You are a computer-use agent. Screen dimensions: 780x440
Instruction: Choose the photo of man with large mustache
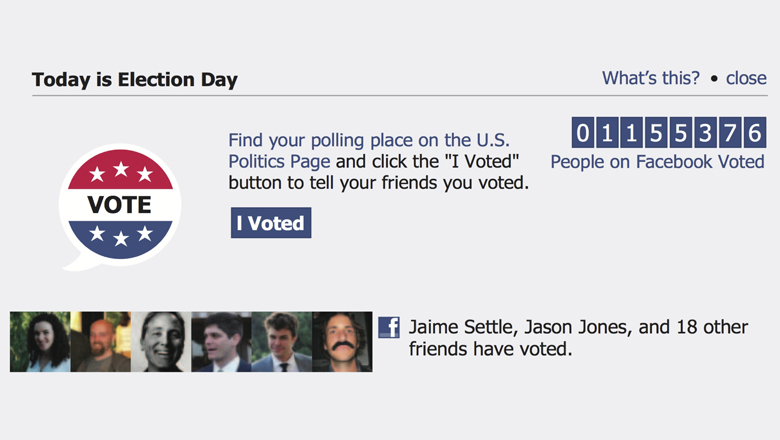point(342,342)
